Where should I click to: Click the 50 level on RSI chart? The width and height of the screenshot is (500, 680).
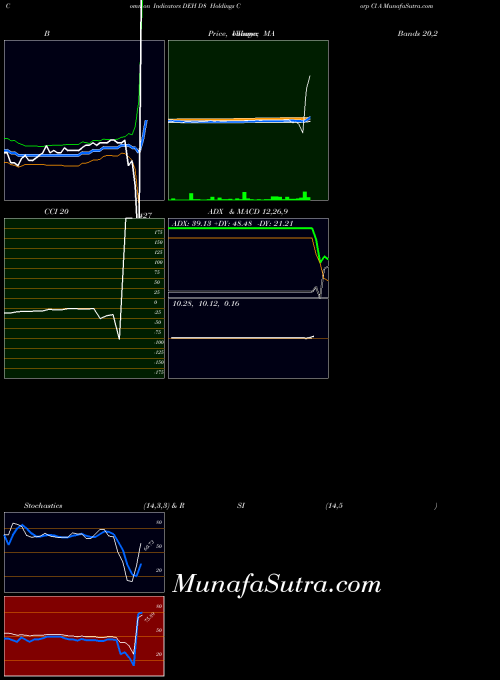159,630
